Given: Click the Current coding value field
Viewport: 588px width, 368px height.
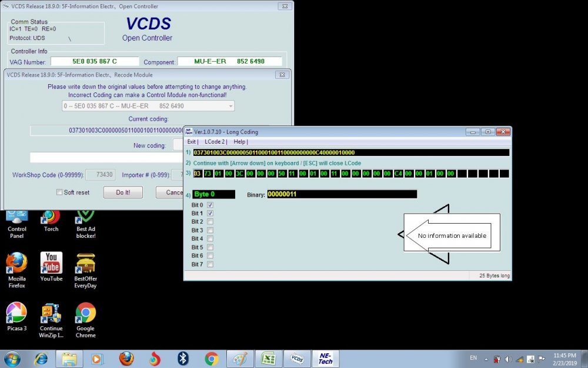Looking at the screenshot, I should (107, 130).
